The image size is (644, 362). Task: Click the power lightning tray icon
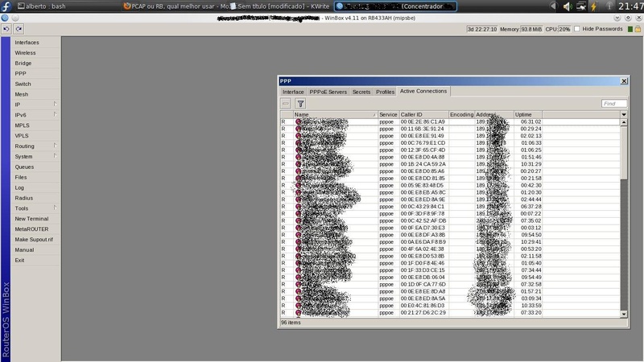(594, 6)
